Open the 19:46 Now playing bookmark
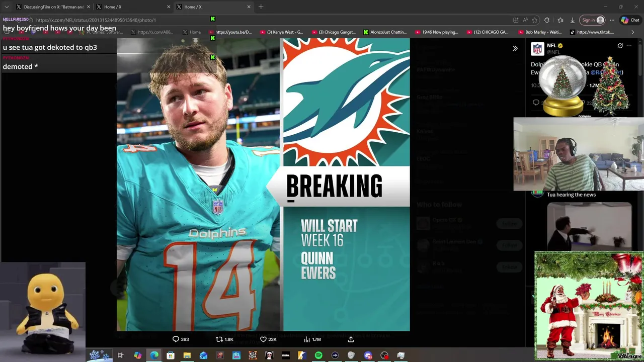 tap(436, 32)
